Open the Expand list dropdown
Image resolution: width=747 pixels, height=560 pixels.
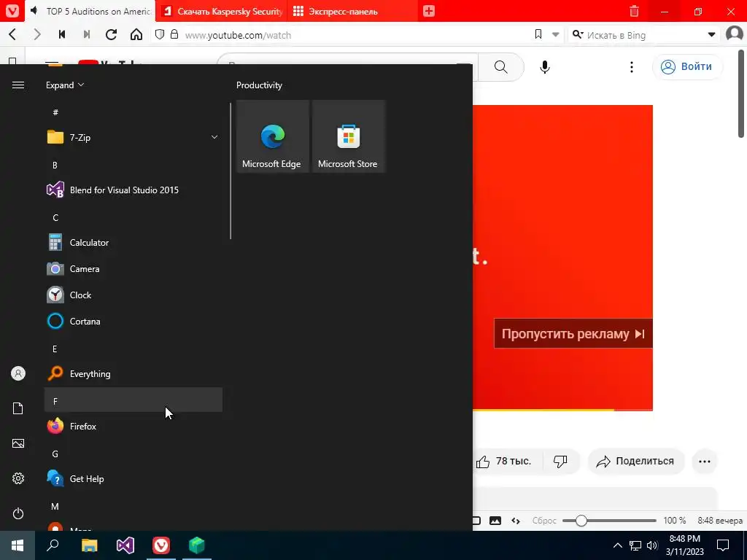(65, 85)
